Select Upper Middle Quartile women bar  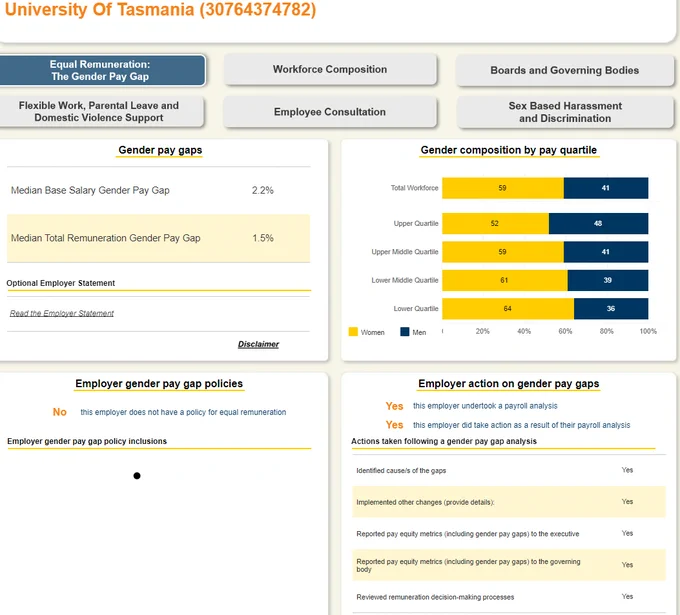click(503, 252)
